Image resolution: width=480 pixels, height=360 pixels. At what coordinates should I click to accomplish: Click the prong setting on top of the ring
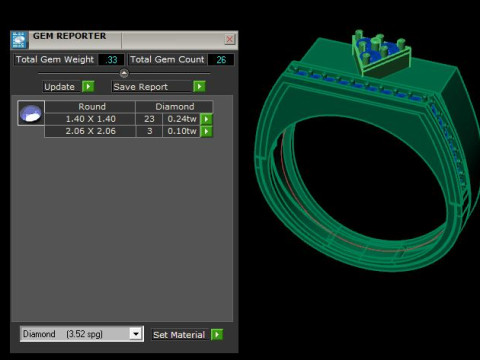coord(381,53)
